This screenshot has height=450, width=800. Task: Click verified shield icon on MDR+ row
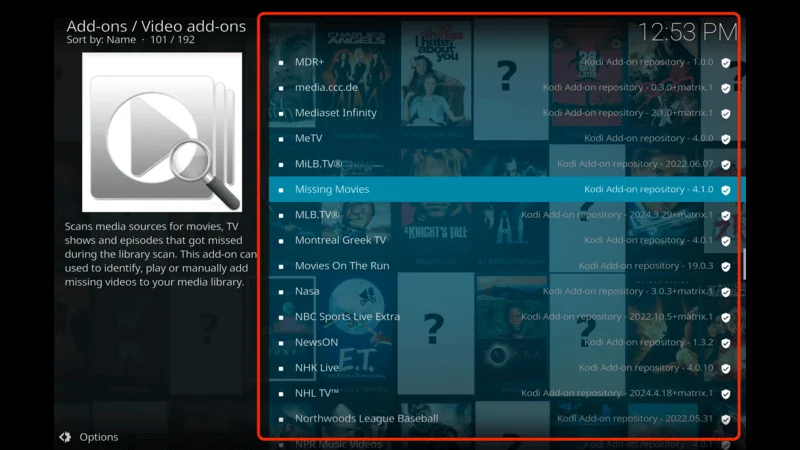pyautogui.click(x=726, y=63)
